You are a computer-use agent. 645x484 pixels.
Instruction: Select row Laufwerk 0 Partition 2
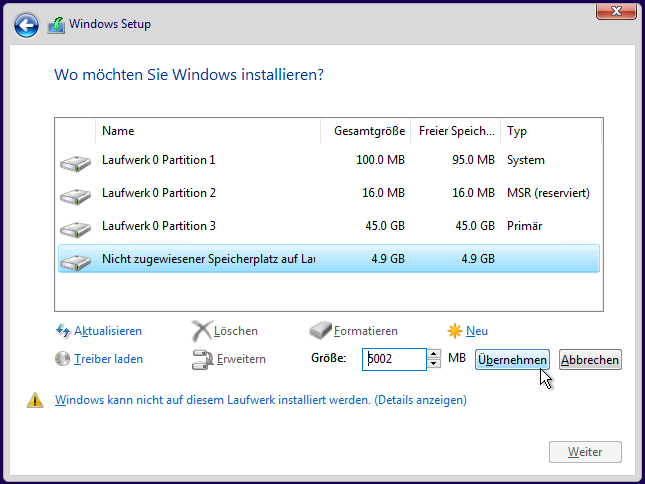329,193
